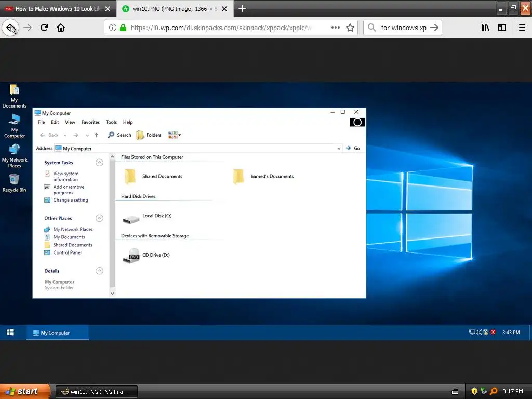Switch to How to Make Windows 10 tab
The image size is (532, 399).
pos(58,9)
